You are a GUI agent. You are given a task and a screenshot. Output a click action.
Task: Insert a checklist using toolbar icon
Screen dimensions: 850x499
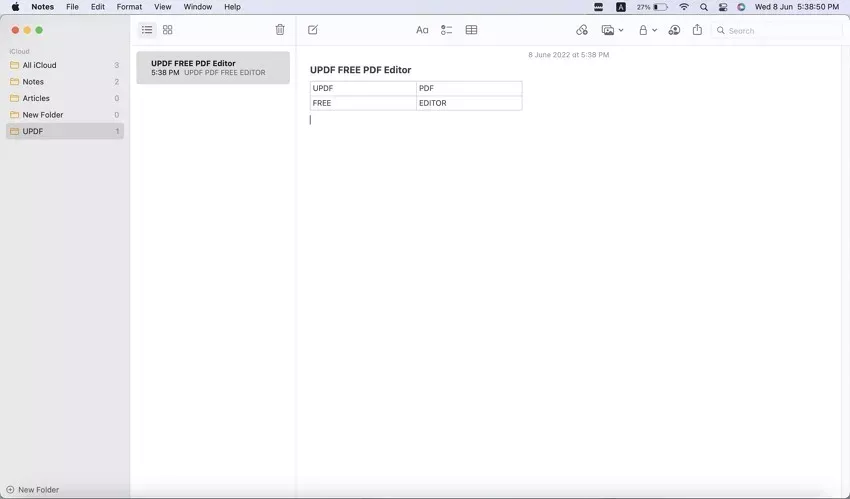tap(446, 30)
